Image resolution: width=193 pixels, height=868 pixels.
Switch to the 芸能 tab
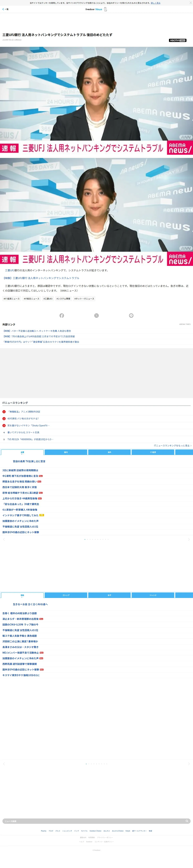click(x=22, y=595)
